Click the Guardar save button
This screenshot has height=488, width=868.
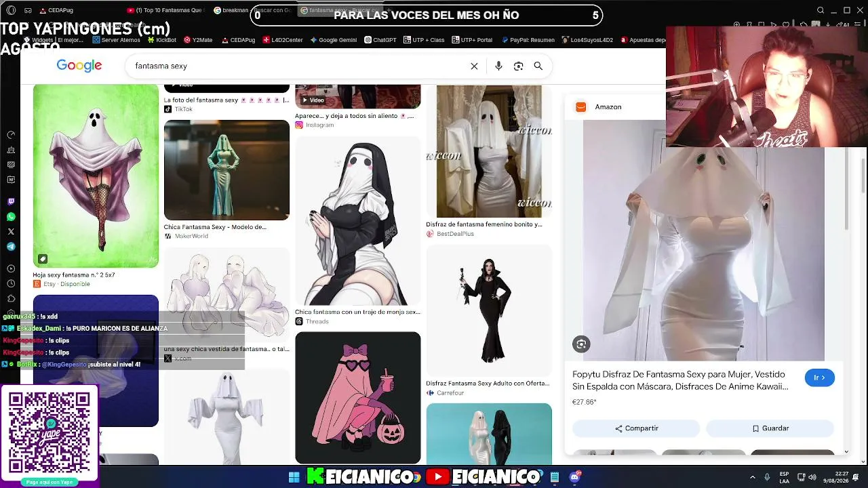click(x=770, y=428)
